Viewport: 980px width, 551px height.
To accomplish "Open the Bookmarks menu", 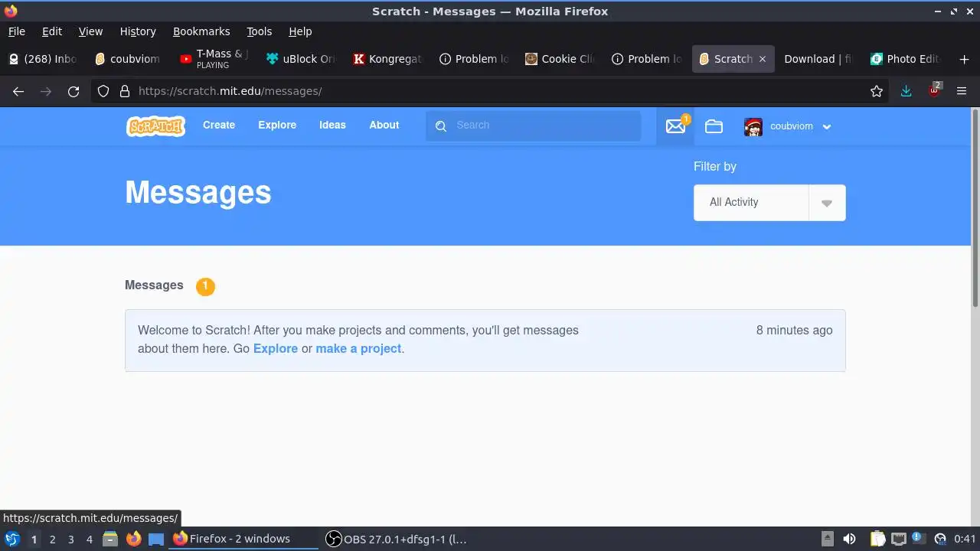I will point(201,31).
